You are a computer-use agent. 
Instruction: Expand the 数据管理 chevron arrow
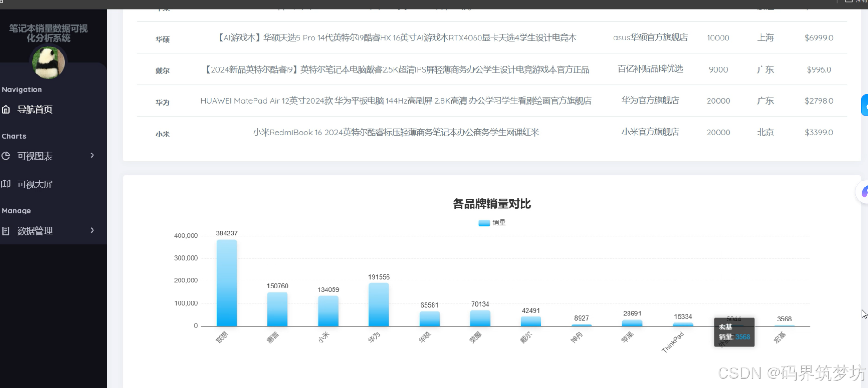click(92, 230)
